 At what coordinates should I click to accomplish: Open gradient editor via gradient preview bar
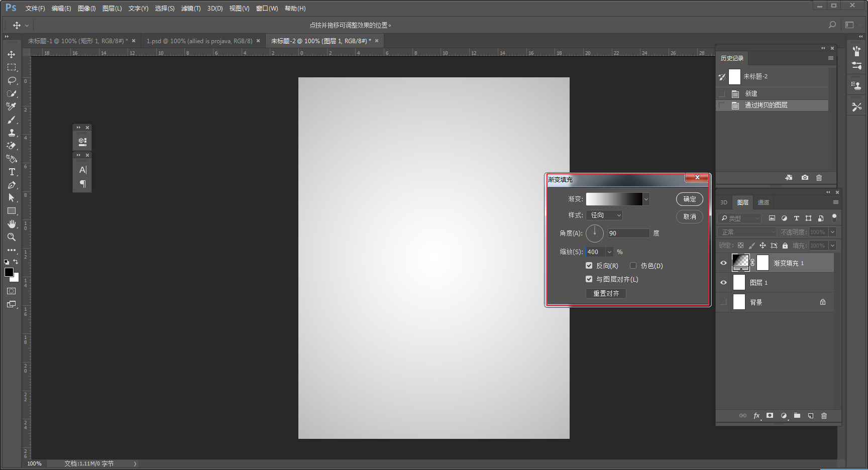(x=614, y=199)
